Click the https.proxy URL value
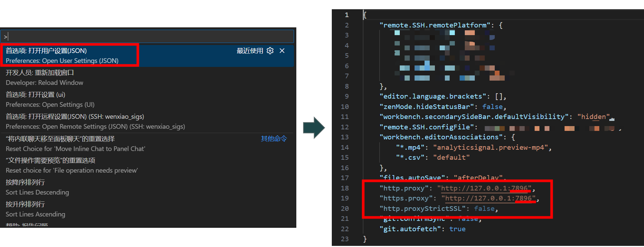644x247 pixels. pyautogui.click(x=488, y=199)
